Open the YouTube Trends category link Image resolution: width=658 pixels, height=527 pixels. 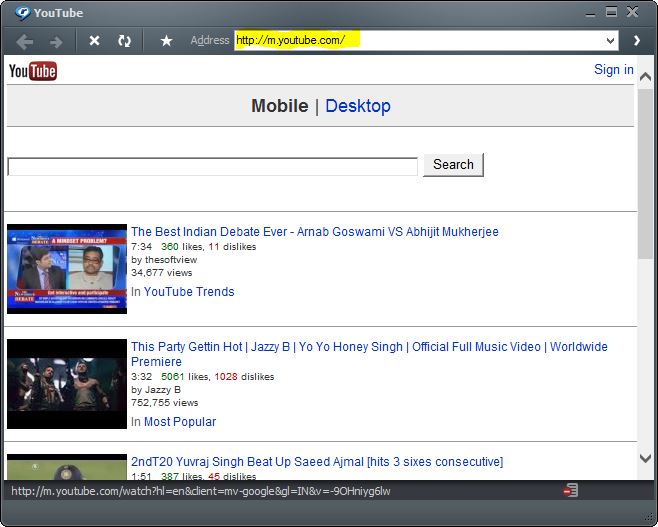(189, 292)
